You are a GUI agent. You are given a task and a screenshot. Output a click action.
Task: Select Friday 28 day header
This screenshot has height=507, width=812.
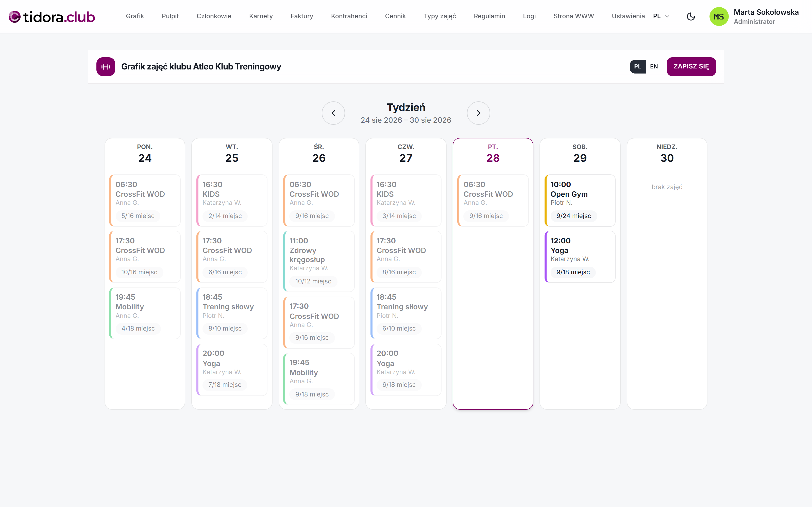(493, 154)
